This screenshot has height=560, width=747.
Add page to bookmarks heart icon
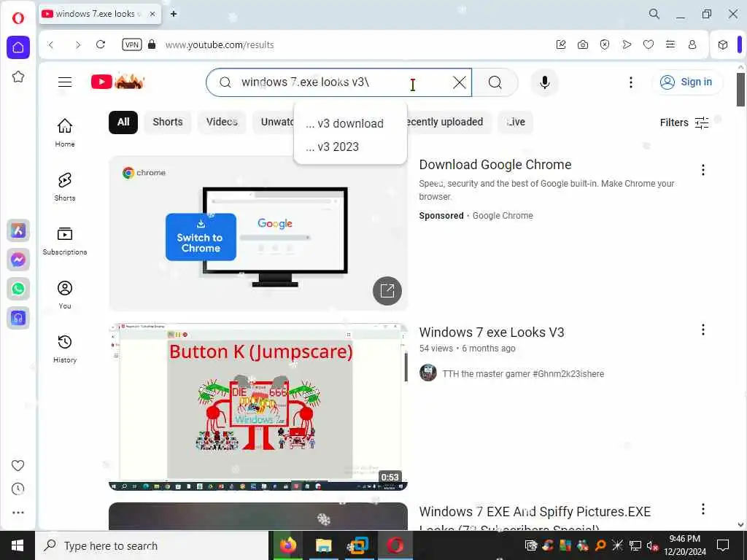coord(649,44)
